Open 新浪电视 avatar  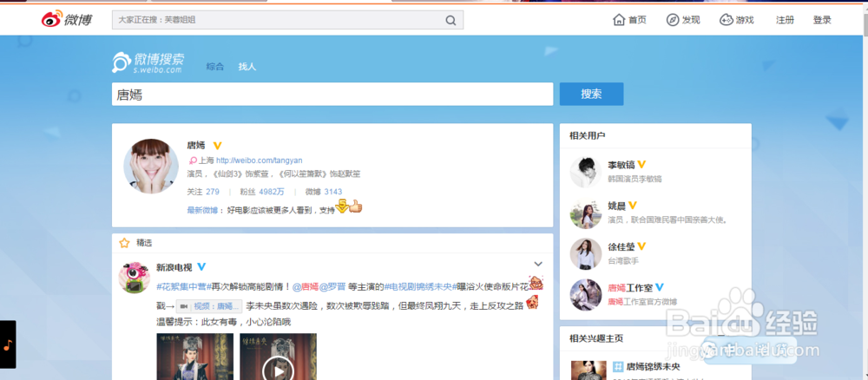pyautogui.click(x=135, y=277)
